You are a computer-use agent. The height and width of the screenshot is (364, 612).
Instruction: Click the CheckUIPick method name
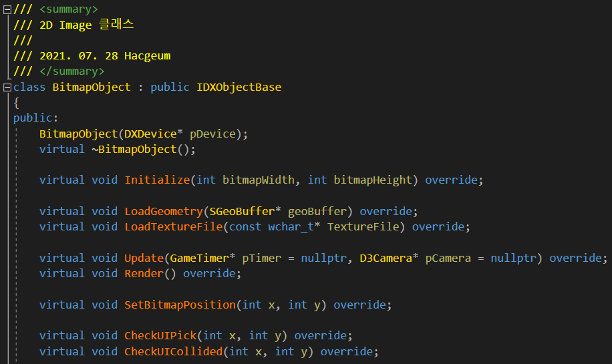[x=160, y=335]
